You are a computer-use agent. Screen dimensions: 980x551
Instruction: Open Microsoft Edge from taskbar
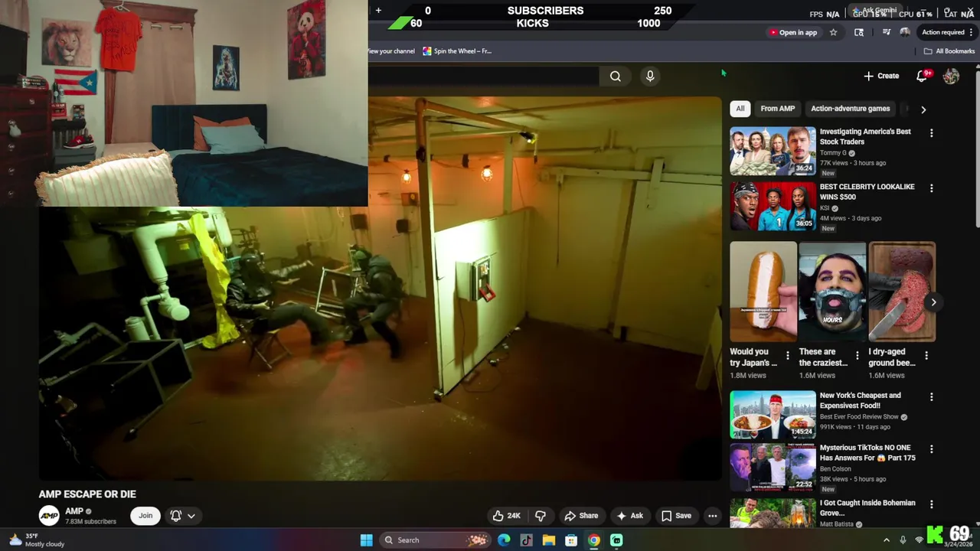[x=504, y=540]
